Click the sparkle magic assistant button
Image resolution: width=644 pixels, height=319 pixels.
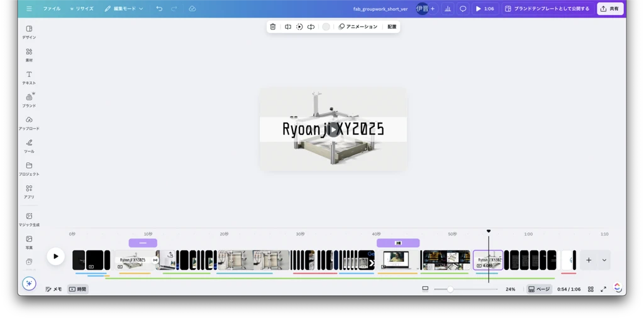(29, 283)
